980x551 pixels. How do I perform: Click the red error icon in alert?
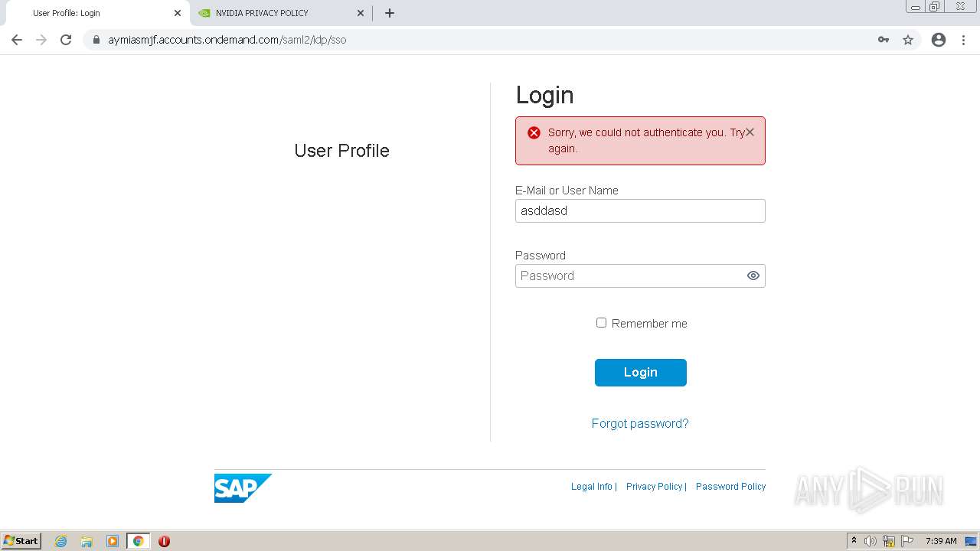pos(534,132)
